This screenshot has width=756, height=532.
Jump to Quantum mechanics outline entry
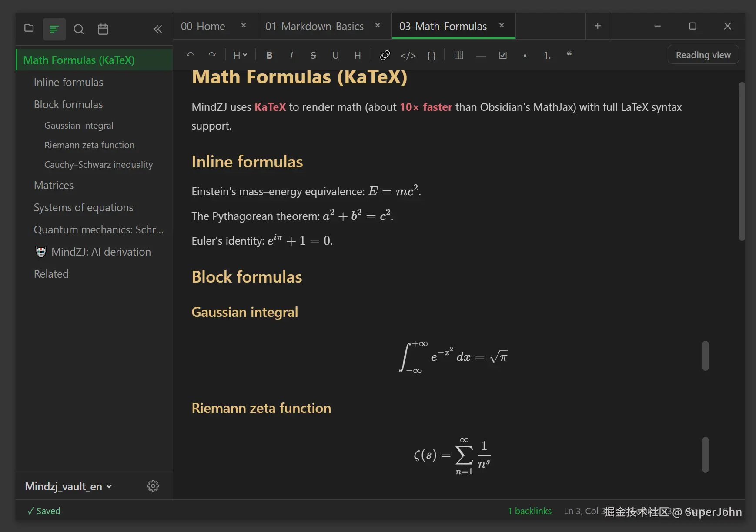[94, 229]
